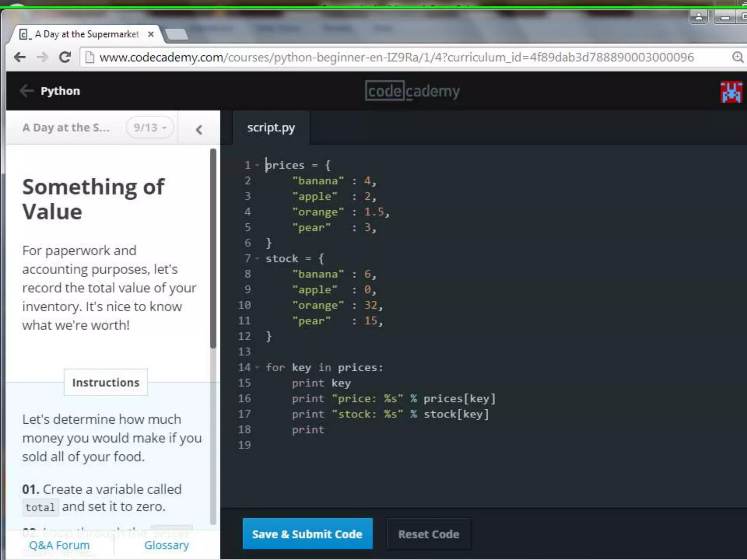This screenshot has width=747, height=560.
Task: Collapse the for loop at line 14
Action: click(x=257, y=367)
